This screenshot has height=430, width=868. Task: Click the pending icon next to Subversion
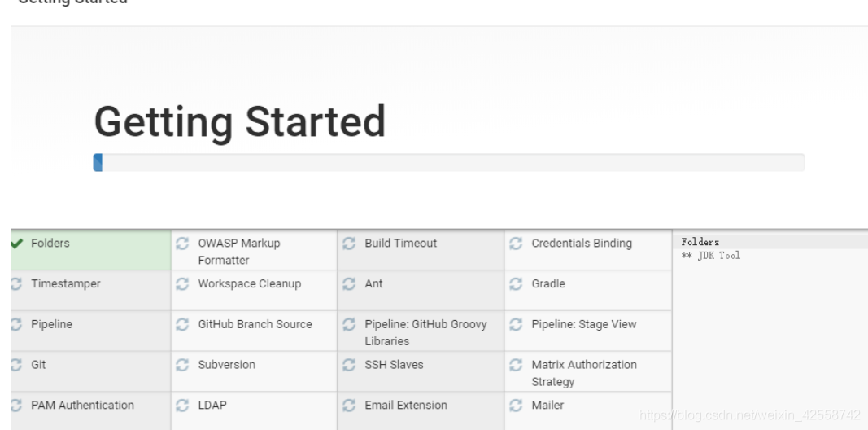[182, 365]
